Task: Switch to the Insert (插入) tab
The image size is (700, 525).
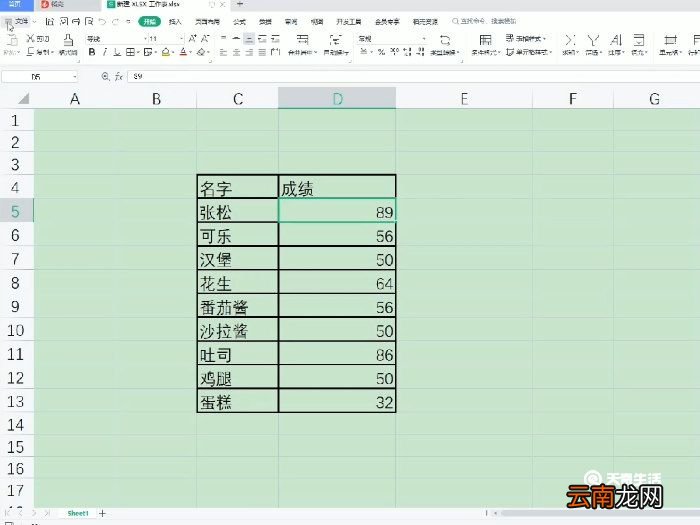Action: click(175, 21)
